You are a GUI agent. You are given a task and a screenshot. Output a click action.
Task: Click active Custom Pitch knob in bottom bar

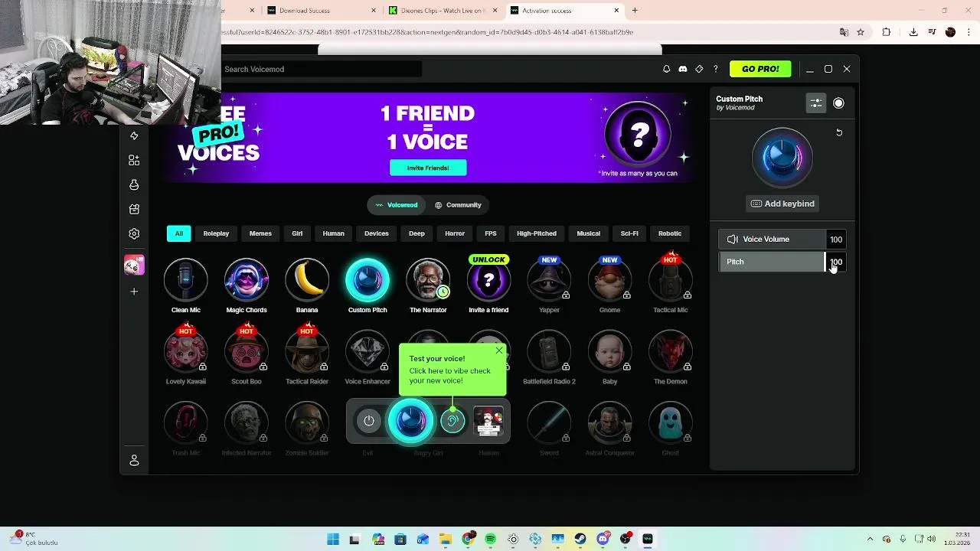410,420
